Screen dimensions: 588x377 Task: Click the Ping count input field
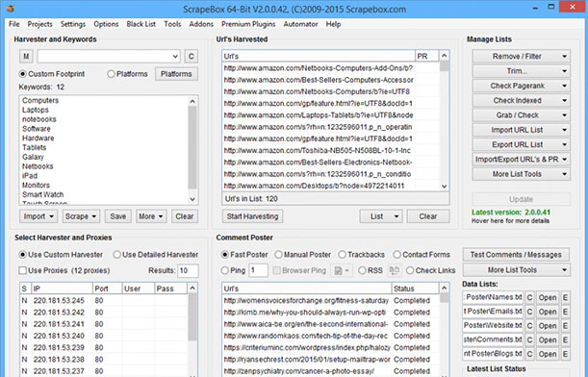point(258,270)
